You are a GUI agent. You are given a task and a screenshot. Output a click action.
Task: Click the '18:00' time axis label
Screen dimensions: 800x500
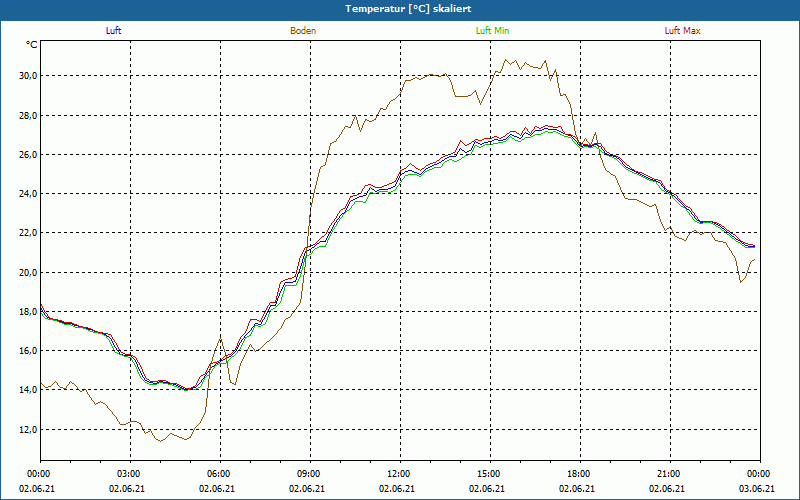pyautogui.click(x=580, y=474)
